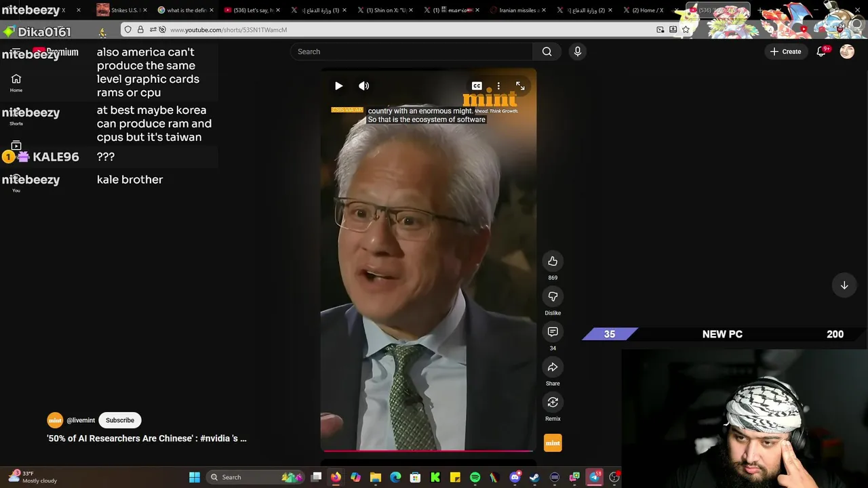Open the weather widget showing 33°F
The width and height of the screenshot is (868, 488).
tap(34, 477)
